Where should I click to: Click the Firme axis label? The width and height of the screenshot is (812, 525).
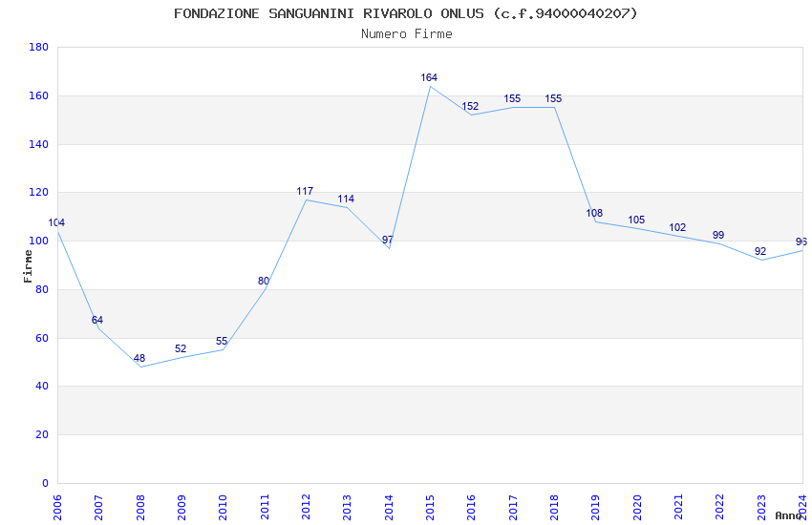click(28, 266)
